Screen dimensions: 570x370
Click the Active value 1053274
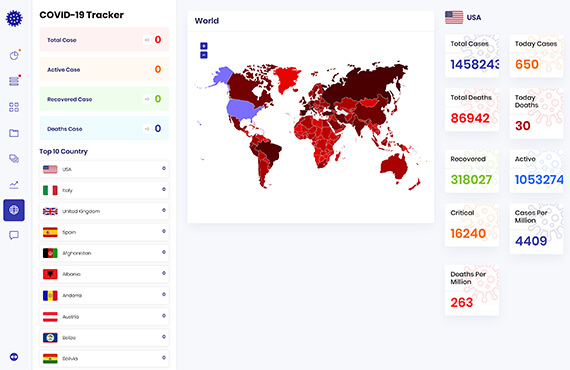tap(539, 180)
